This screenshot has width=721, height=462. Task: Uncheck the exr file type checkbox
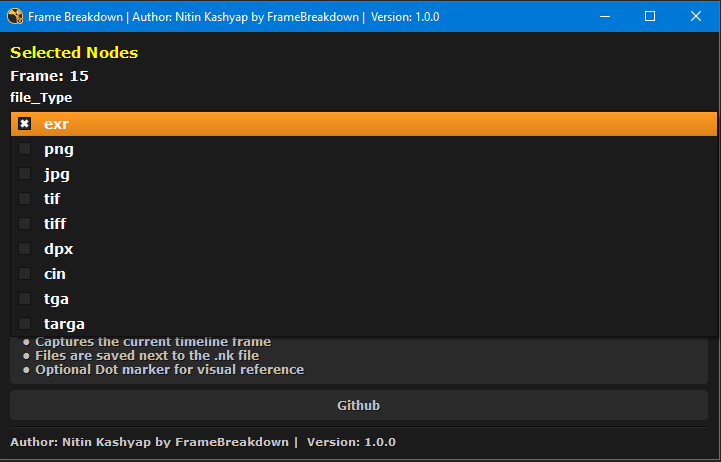(x=25, y=124)
